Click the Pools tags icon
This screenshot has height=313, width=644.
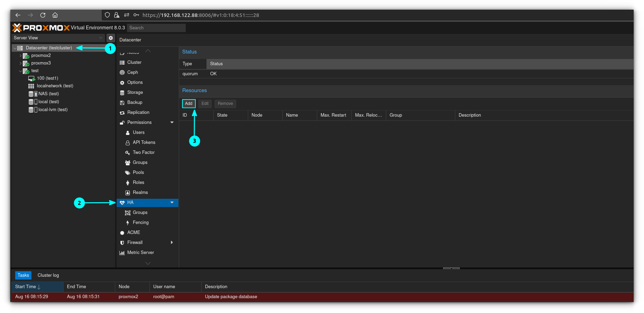pos(128,173)
